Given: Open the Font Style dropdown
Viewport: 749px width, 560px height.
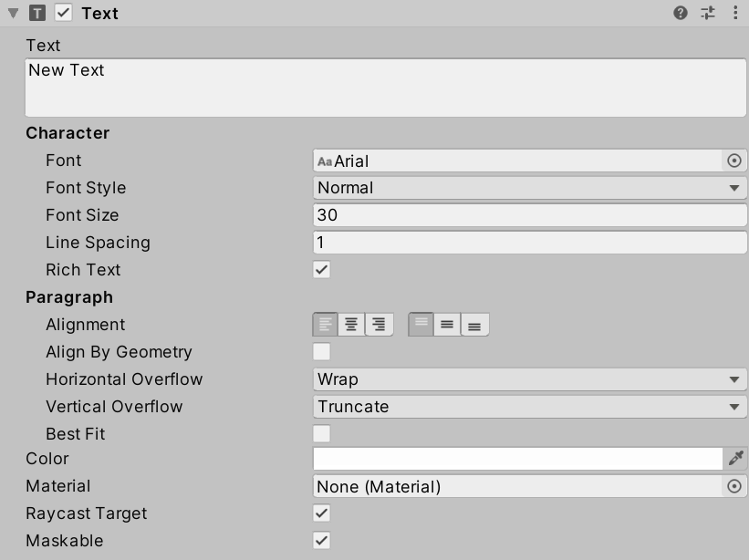Looking at the screenshot, I should [x=529, y=188].
